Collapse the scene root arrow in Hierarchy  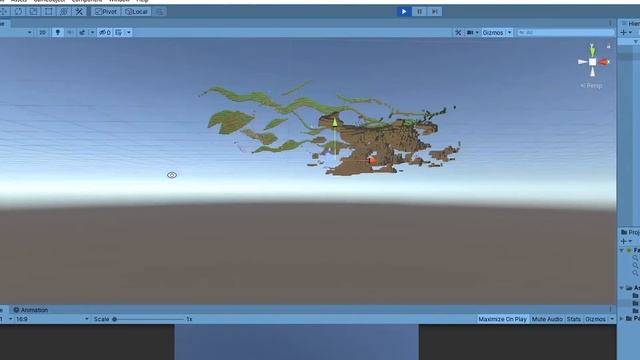(636, 42)
